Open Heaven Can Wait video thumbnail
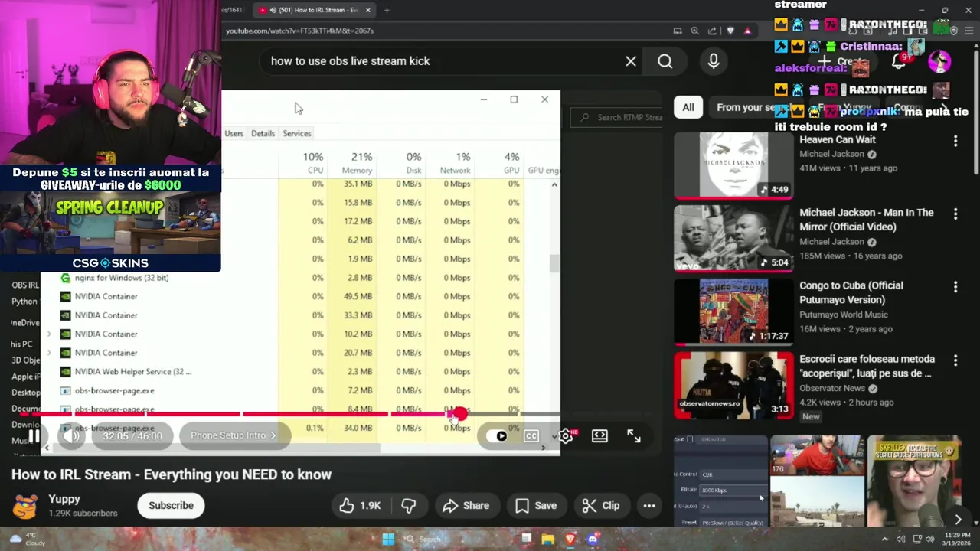 point(733,165)
